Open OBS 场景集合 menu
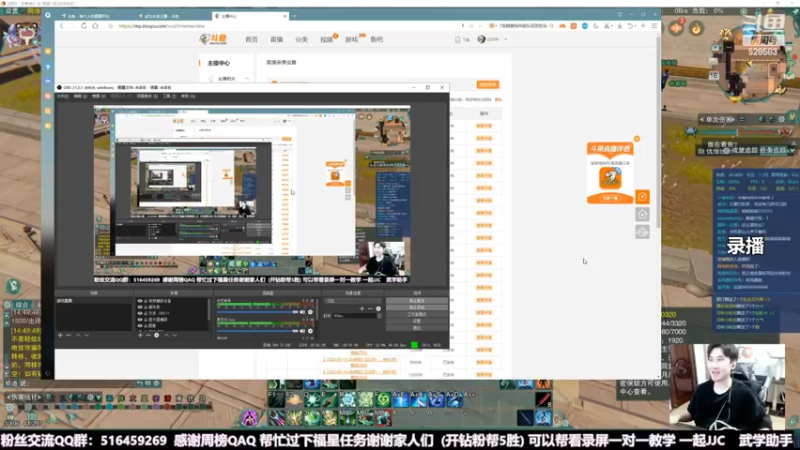The width and height of the screenshot is (800, 450). (x=147, y=96)
